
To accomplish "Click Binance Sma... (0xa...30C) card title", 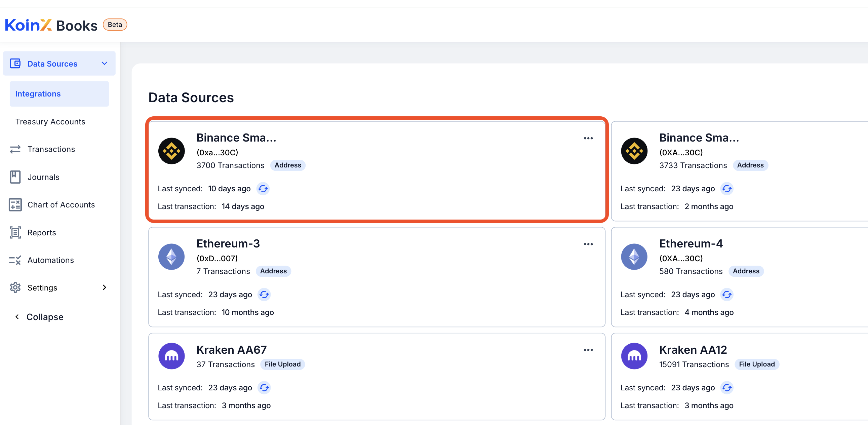I will click(x=237, y=138).
